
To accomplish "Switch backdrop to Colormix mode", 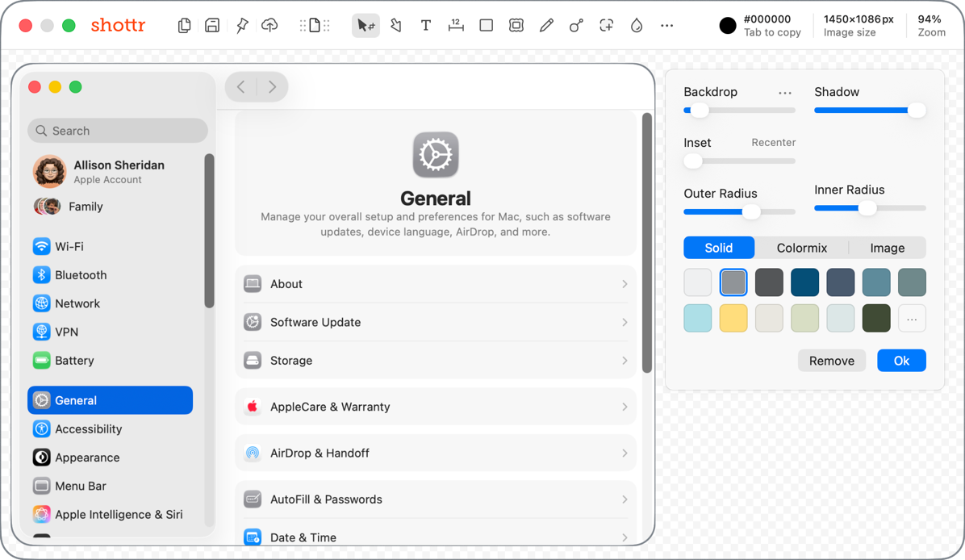I will click(801, 248).
